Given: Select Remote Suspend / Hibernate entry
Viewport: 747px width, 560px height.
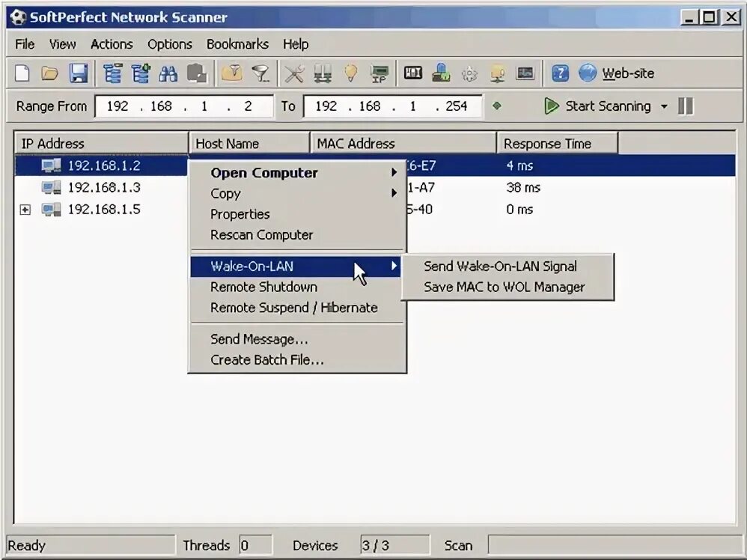Looking at the screenshot, I should [297, 308].
